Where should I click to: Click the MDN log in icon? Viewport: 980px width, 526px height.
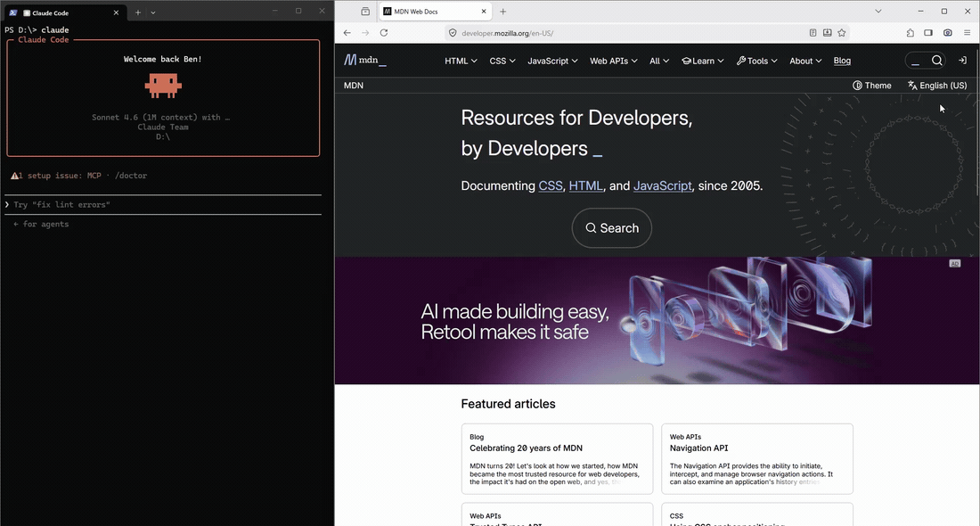click(962, 61)
